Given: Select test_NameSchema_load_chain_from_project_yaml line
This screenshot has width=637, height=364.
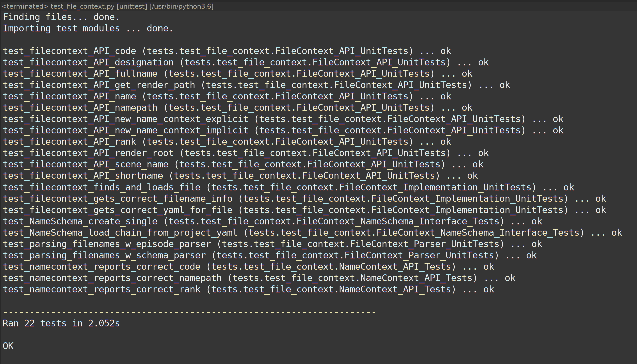Looking at the screenshot, I should pyautogui.click(x=312, y=233).
